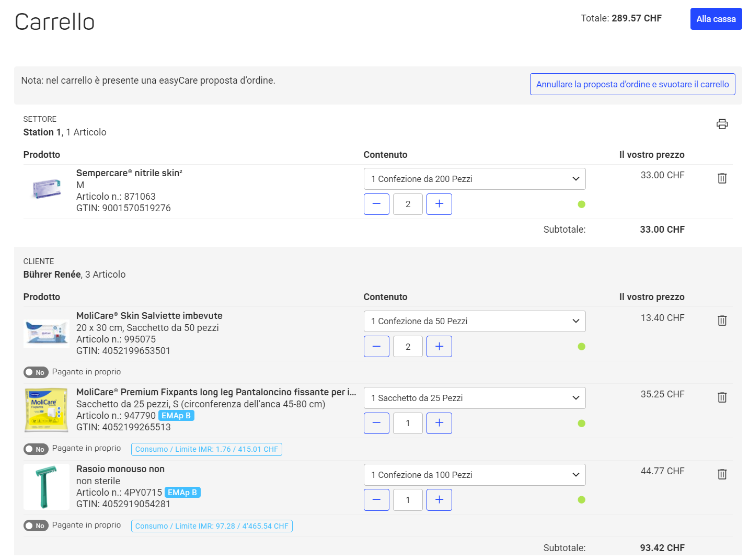749x560 pixels.
Task: Decrease MoliCare Skin Salviette quantity
Action: (x=376, y=346)
